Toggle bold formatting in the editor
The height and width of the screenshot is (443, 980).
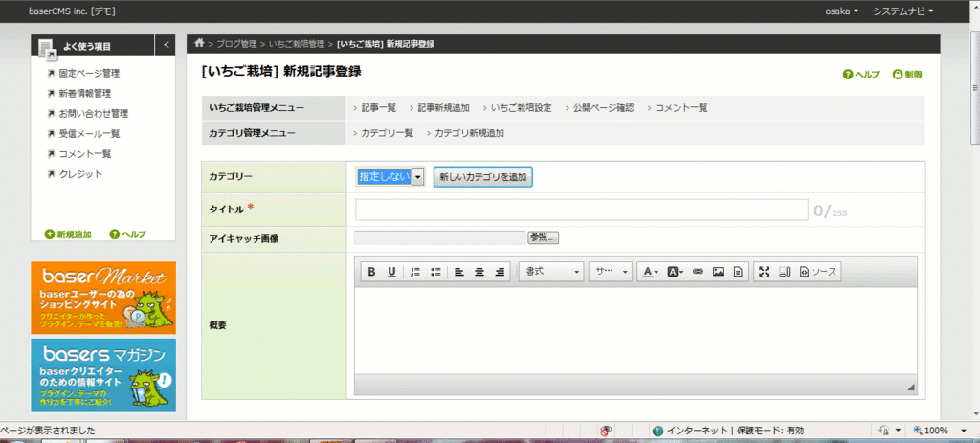click(372, 272)
